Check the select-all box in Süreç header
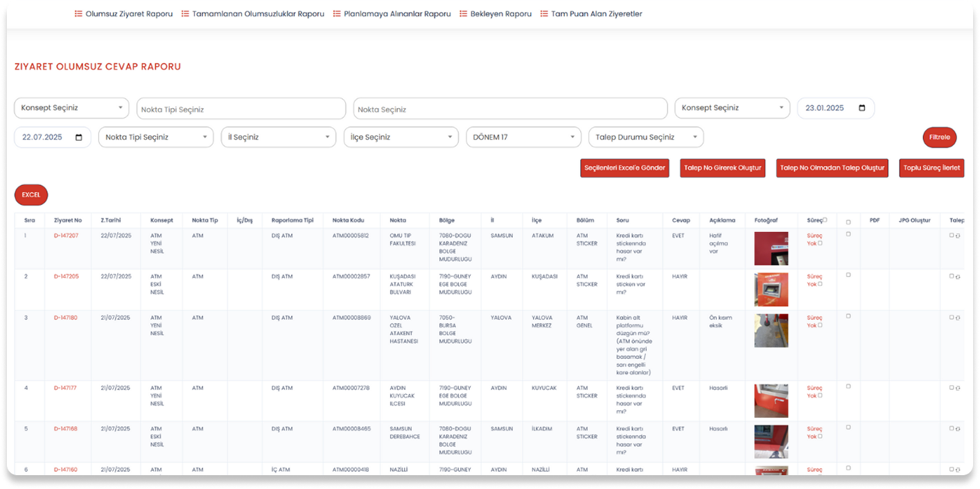This screenshot has width=980, height=489. (825, 220)
